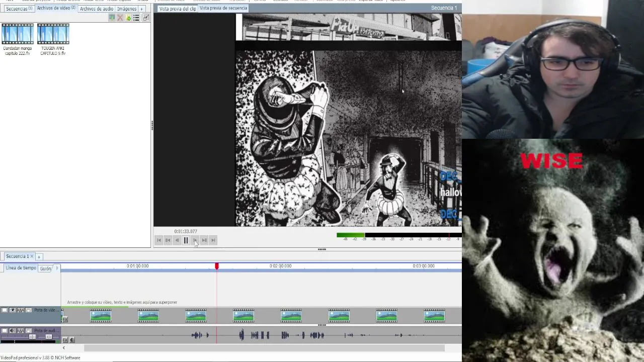The width and height of the screenshot is (644, 362).
Task: Click the step forward one frame button
Action: point(195,240)
